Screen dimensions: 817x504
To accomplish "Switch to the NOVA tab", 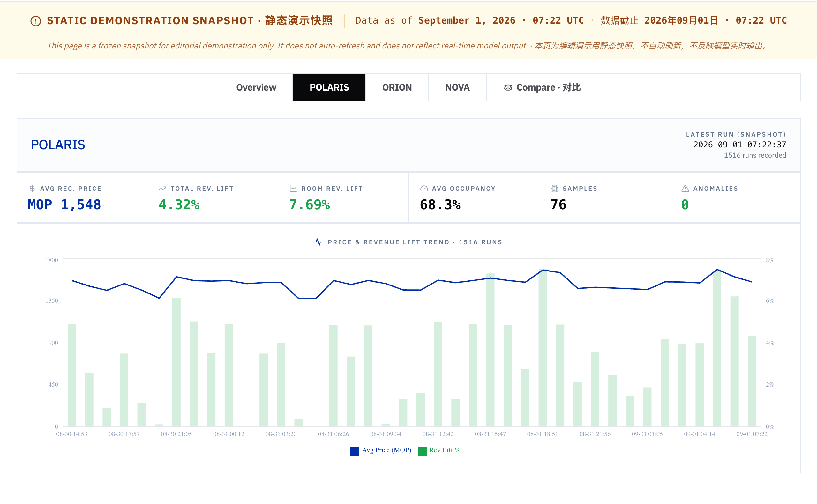I will pyautogui.click(x=457, y=87).
